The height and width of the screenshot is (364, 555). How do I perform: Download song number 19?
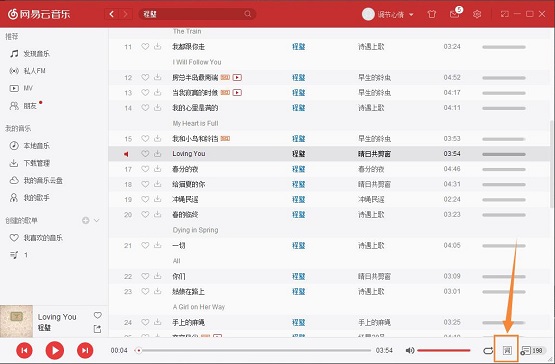[158, 199]
